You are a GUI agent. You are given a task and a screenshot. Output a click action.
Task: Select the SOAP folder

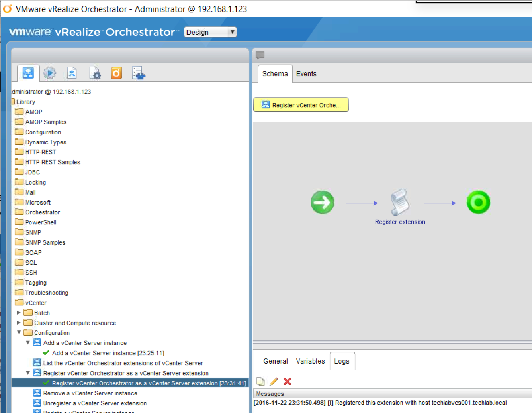point(33,252)
